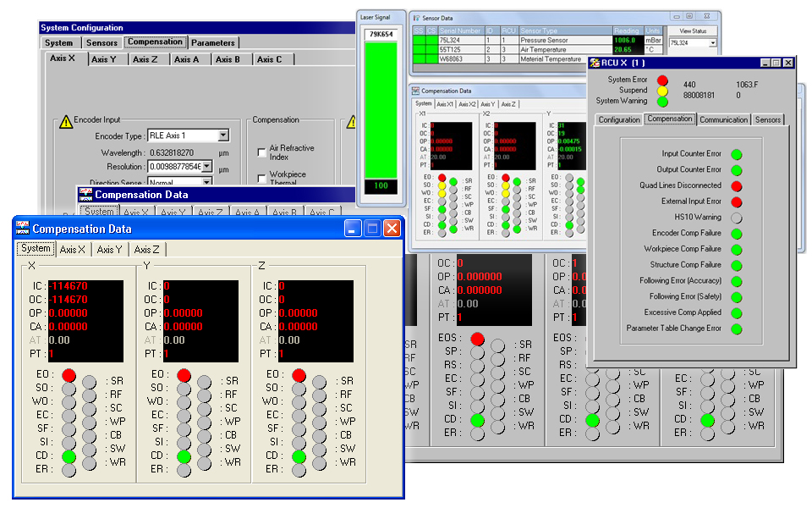Click the yellow Suspend indicator in RCU X
Screen dimensions: 812x508
point(662,91)
